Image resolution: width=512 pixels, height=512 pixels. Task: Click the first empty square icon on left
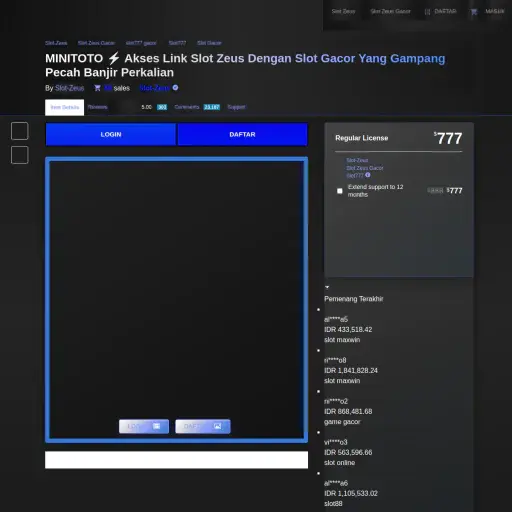(20, 131)
